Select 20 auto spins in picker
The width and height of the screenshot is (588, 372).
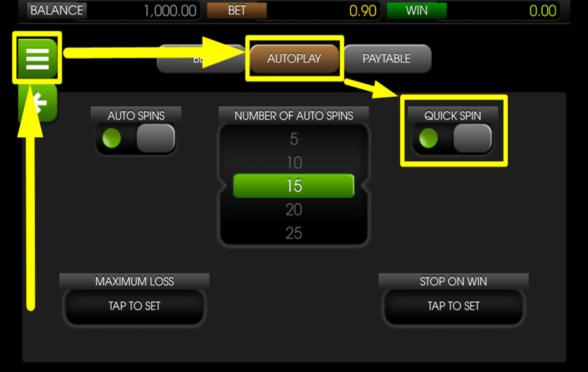[294, 209]
